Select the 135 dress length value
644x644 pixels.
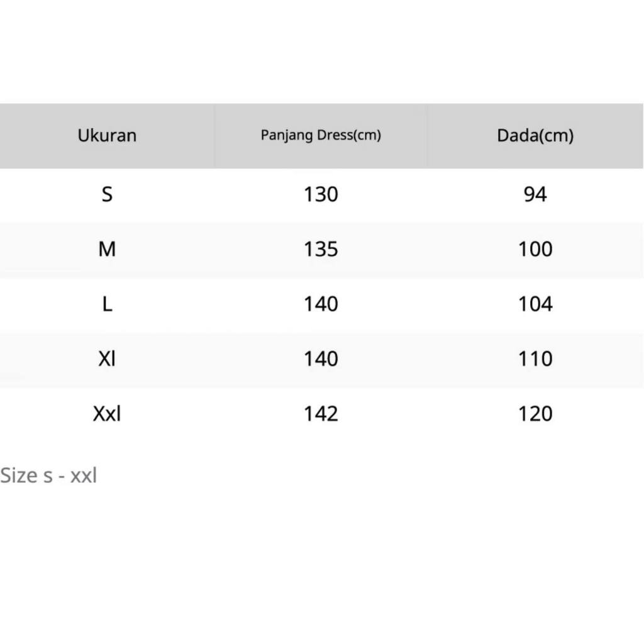[x=321, y=249]
